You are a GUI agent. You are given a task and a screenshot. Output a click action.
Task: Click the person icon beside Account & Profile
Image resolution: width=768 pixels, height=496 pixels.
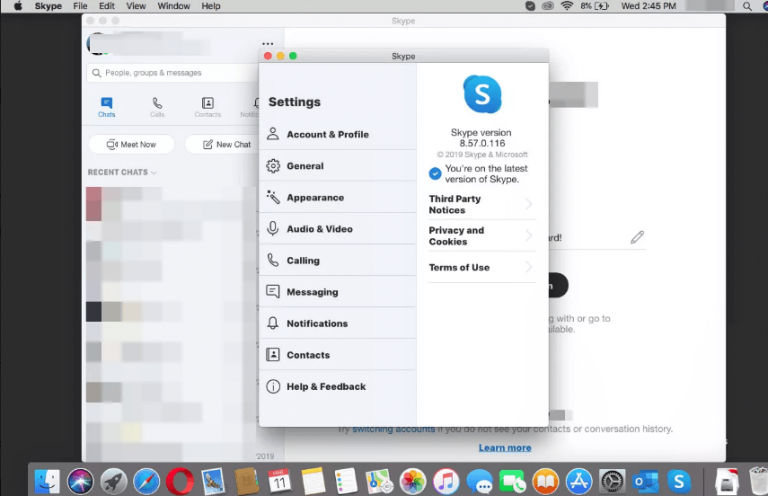coord(273,134)
